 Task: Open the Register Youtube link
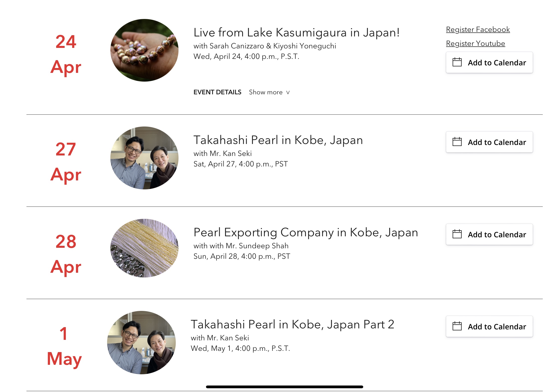pos(475,43)
